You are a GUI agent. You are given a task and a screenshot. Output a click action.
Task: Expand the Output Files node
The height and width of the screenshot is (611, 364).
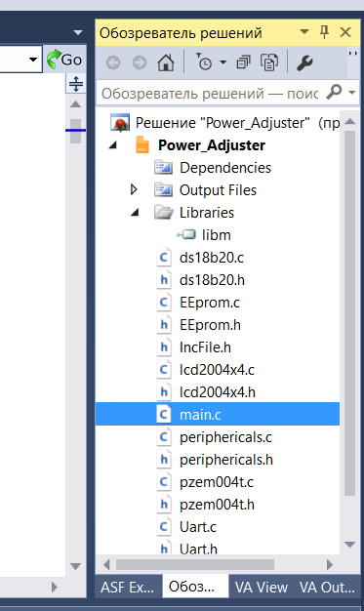point(134,189)
